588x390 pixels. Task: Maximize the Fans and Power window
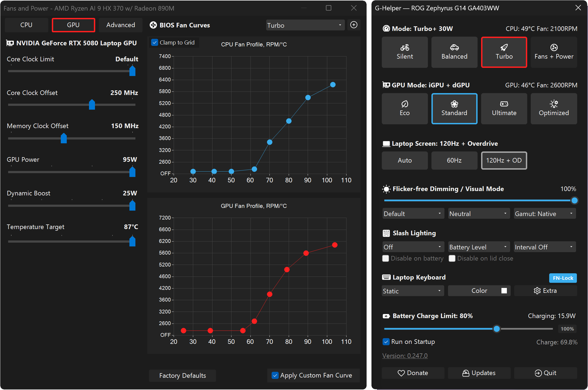(329, 8)
